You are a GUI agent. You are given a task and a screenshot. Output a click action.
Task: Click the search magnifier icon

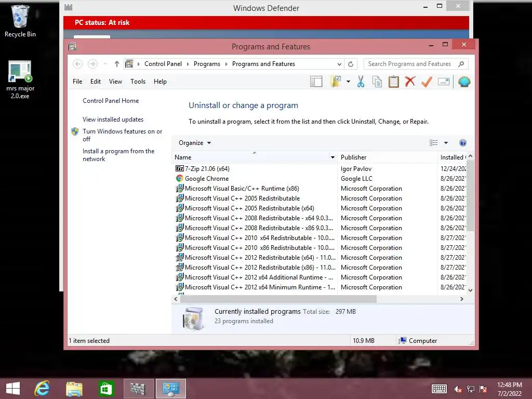coord(461,64)
